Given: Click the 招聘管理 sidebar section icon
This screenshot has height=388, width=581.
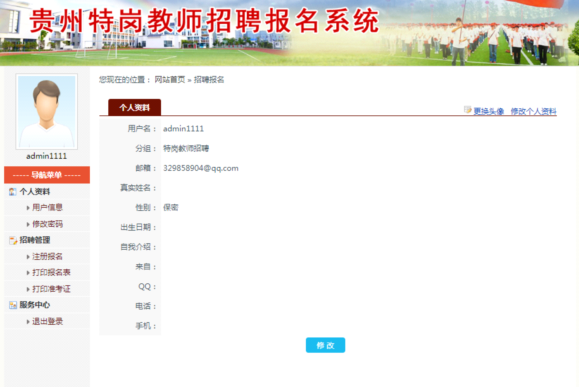Looking at the screenshot, I should pos(13,241).
